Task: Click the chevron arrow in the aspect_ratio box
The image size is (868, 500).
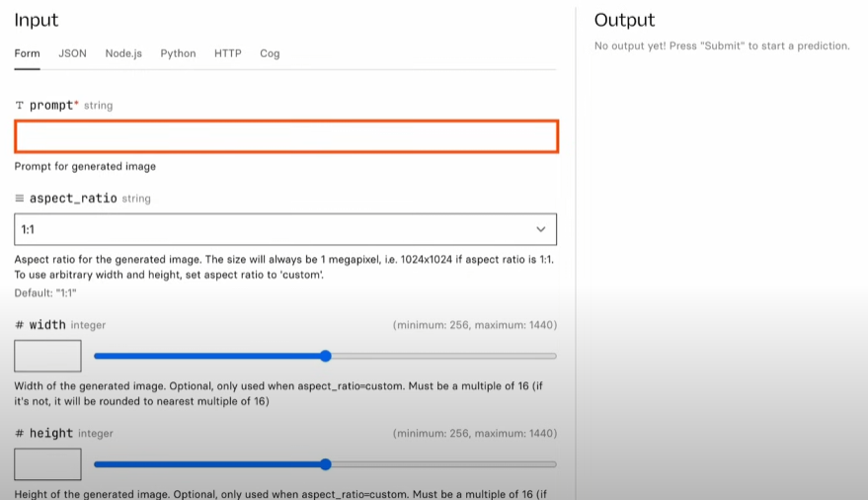Action: coord(540,229)
